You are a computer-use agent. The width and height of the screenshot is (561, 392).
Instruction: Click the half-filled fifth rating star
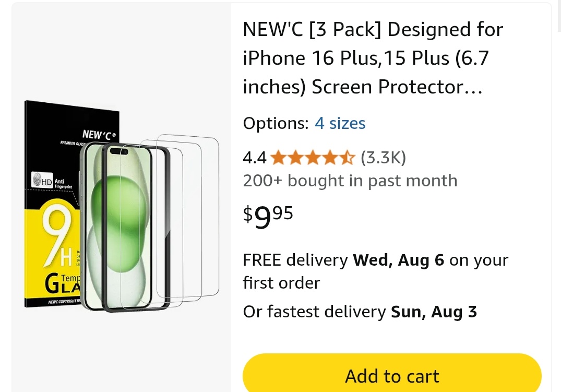click(x=347, y=158)
